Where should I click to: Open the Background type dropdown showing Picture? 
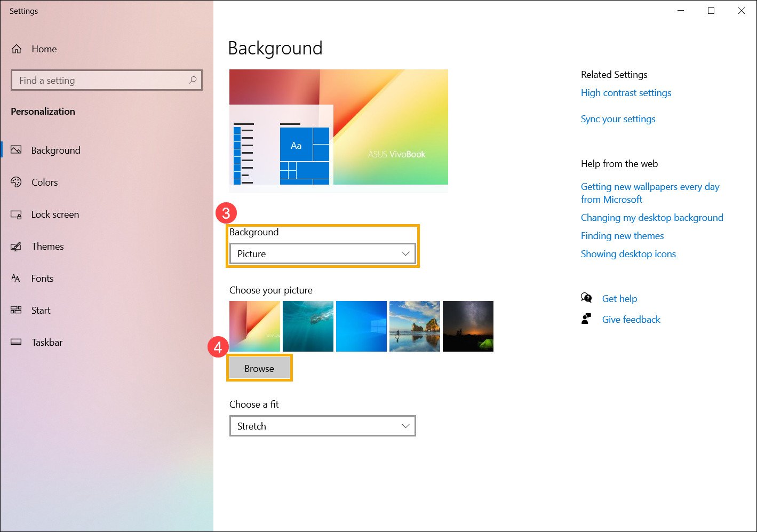pyautogui.click(x=323, y=254)
